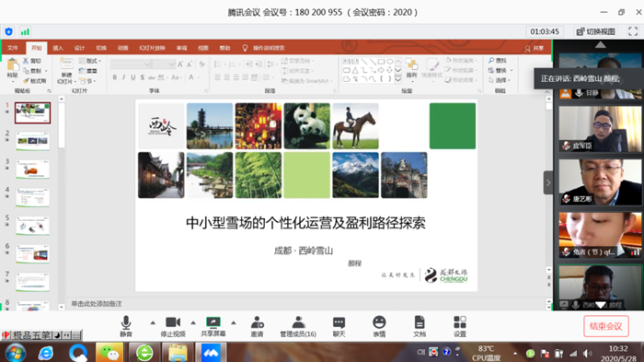Click the switch view button
This screenshot has width=644, height=362.
(595, 31)
